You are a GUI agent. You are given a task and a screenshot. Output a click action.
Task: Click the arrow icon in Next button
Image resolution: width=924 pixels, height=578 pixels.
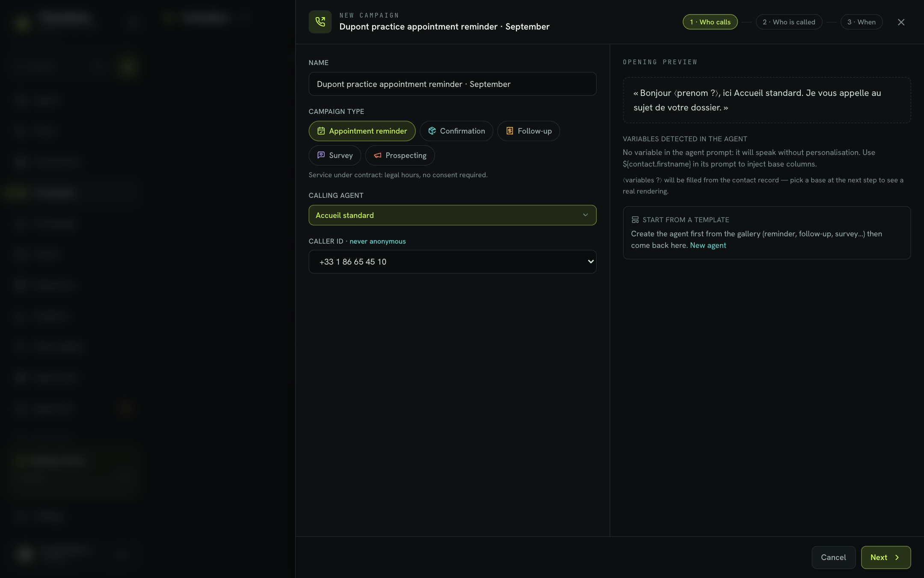(x=897, y=557)
